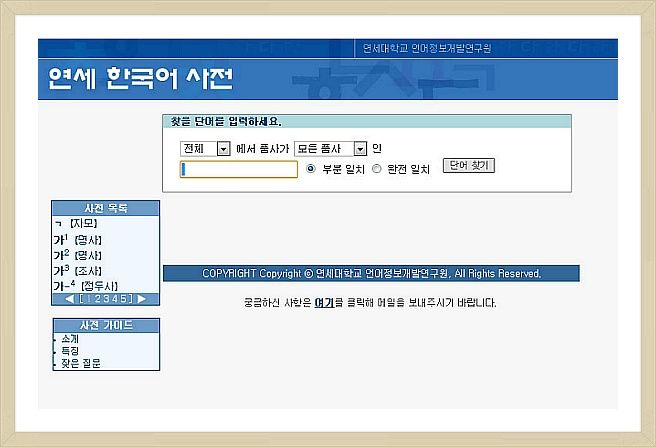The height and width of the screenshot is (447, 656).
Task: Open the 가³ [조사] entry
Action: click(78, 270)
